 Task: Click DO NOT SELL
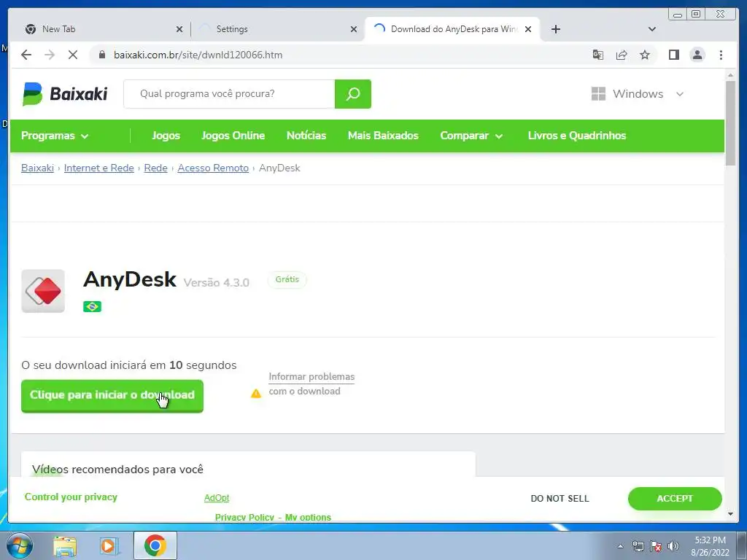(x=560, y=499)
